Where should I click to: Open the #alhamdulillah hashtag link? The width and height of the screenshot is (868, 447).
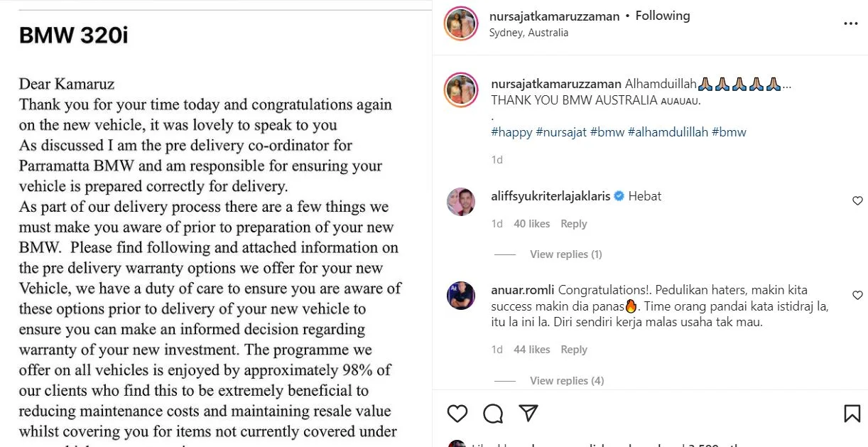[668, 132]
